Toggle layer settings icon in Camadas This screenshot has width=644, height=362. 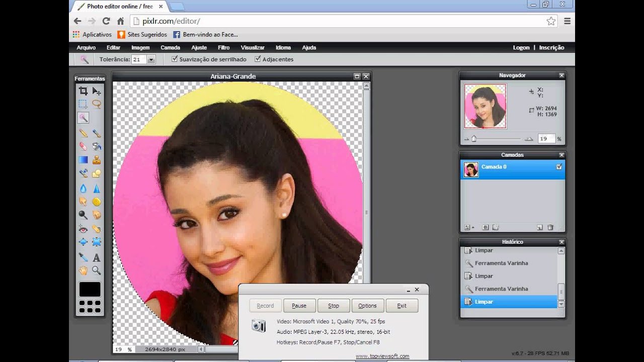pos(469,227)
